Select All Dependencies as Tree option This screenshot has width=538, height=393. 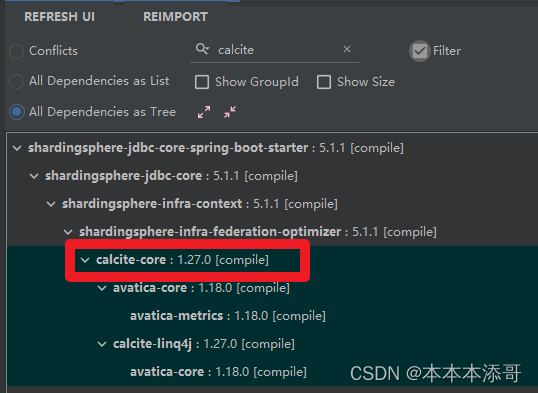point(17,112)
